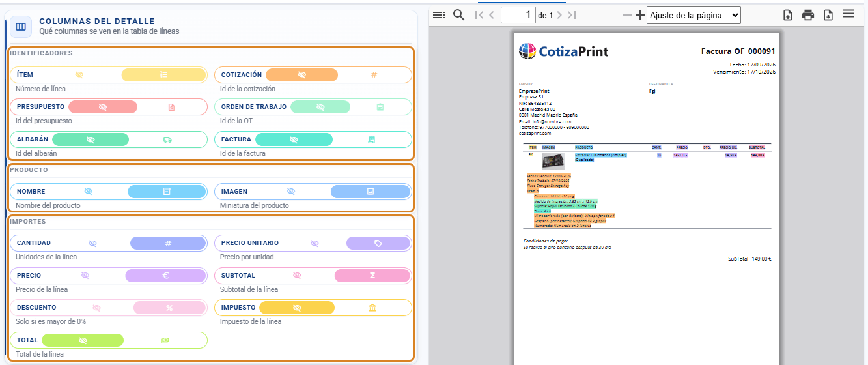
Task: Click the 'Condiciones de pago:' text
Action: point(546,241)
